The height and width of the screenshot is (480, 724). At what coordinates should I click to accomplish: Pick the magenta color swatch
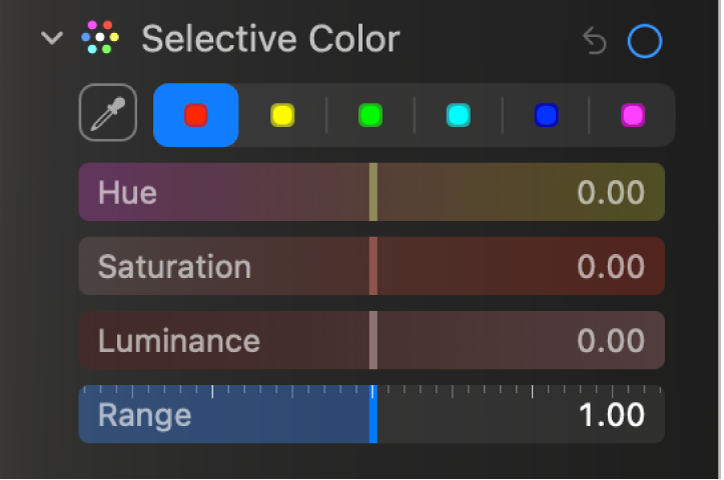coord(633,116)
